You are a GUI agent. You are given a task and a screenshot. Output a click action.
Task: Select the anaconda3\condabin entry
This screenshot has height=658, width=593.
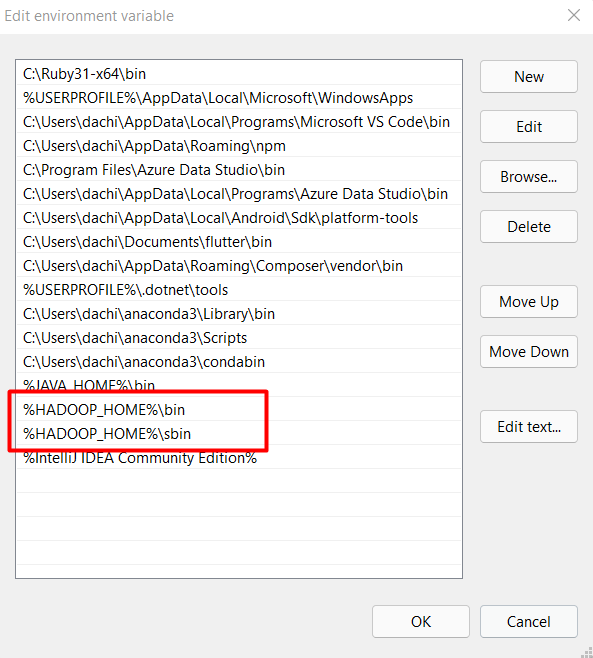(239, 361)
